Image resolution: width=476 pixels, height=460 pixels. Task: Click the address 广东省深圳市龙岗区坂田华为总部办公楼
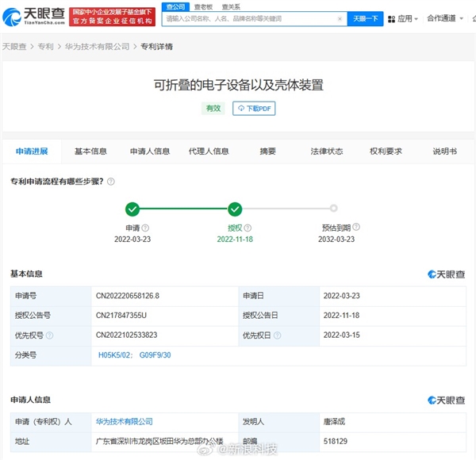tap(159, 441)
